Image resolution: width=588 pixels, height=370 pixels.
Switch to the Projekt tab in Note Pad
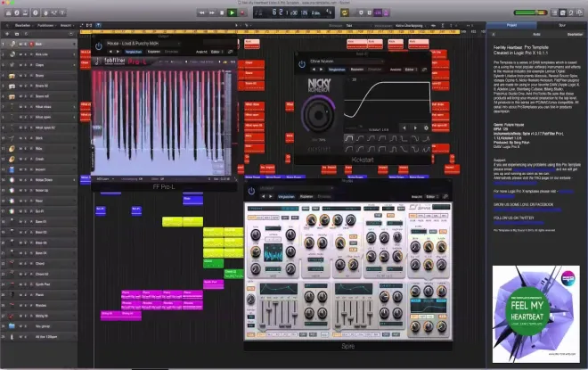tap(511, 25)
